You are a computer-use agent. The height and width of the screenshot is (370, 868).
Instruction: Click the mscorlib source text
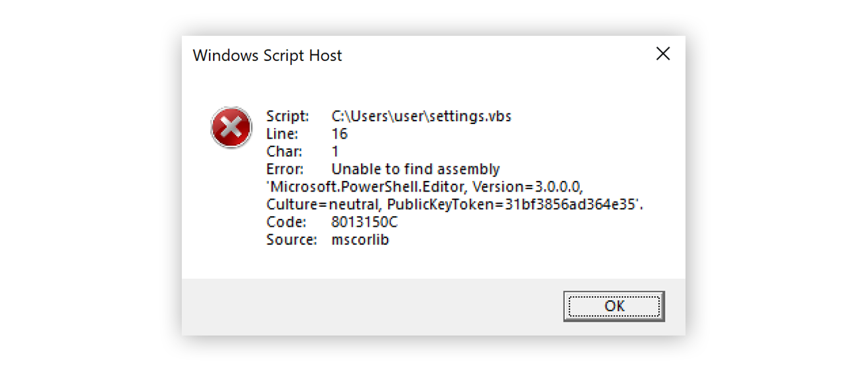pyautogui.click(x=360, y=240)
